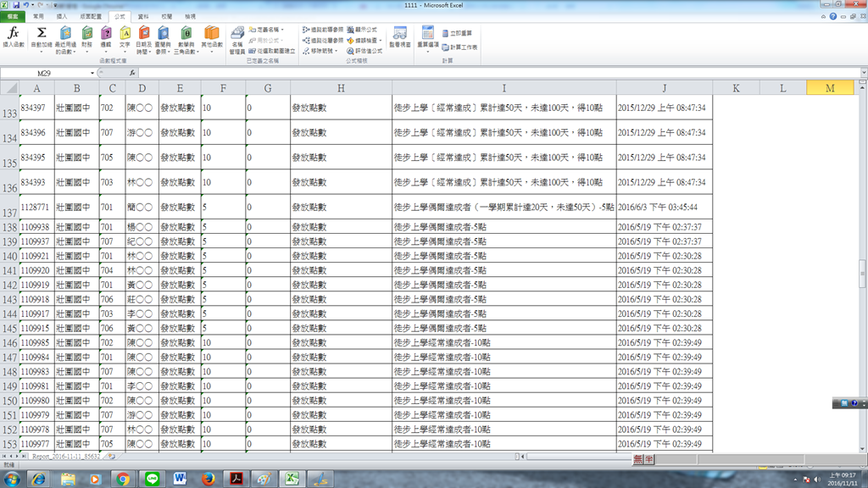Open Excel Help question mark icon

pyautogui.click(x=833, y=17)
